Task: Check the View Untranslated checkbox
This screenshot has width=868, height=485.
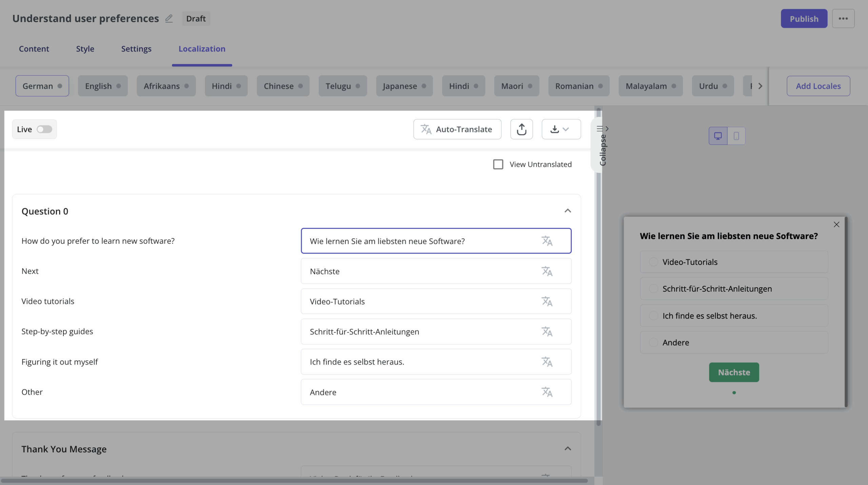Action: (498, 164)
